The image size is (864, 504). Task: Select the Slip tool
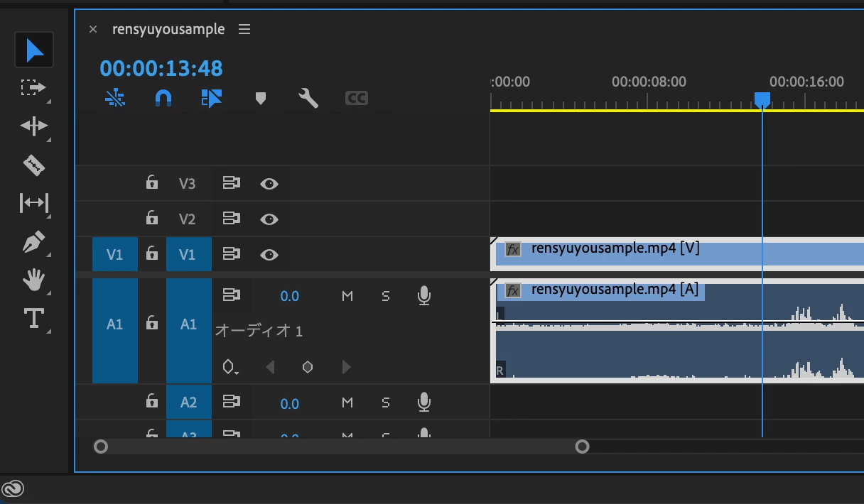(x=33, y=204)
